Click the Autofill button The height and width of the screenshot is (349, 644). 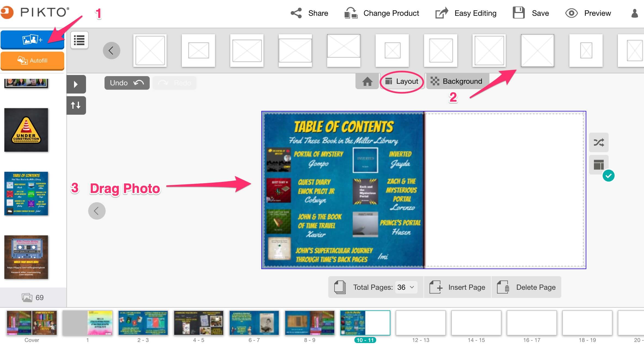pos(32,61)
